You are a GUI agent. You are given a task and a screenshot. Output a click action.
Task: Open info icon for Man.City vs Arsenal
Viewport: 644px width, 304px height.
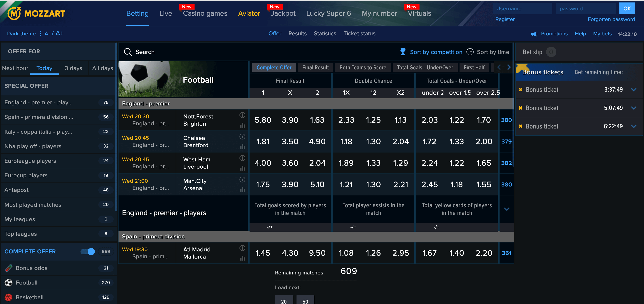[242, 180]
